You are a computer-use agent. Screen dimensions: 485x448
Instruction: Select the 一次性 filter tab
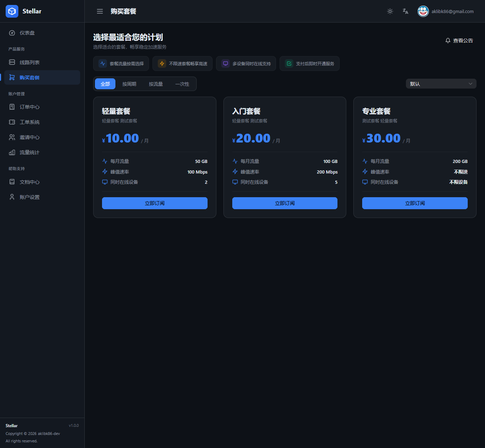tap(182, 84)
